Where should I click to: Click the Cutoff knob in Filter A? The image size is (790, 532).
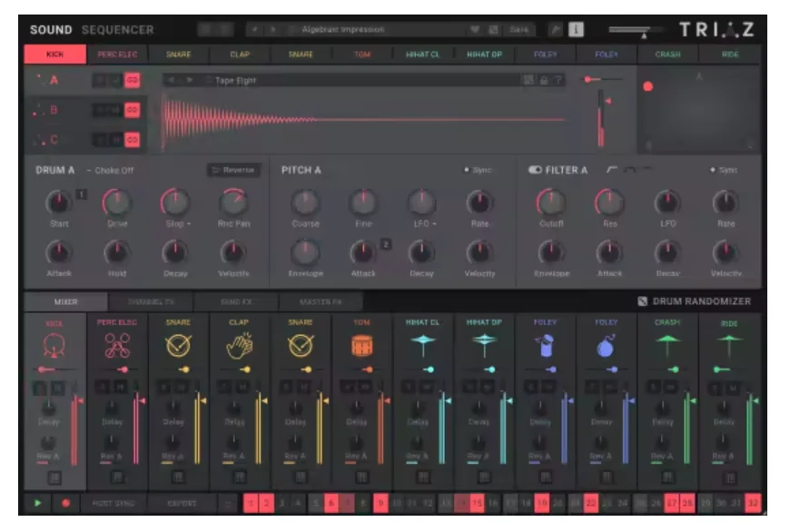point(551,202)
